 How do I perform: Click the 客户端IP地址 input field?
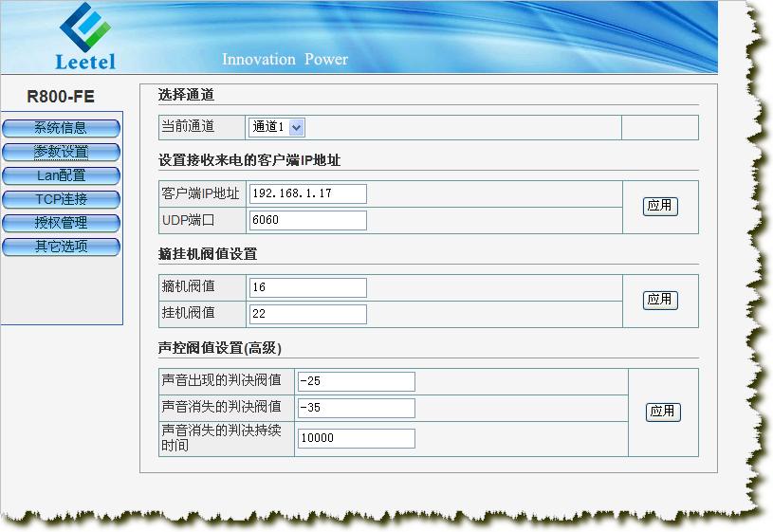tap(307, 193)
